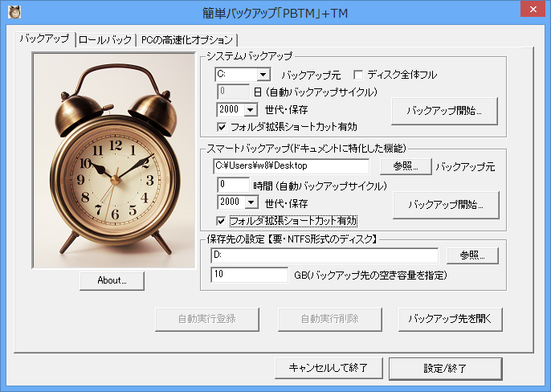Viewport: 551px width, 392px height.
Task: Switch to the ロールバック tab
Action: tap(104, 39)
